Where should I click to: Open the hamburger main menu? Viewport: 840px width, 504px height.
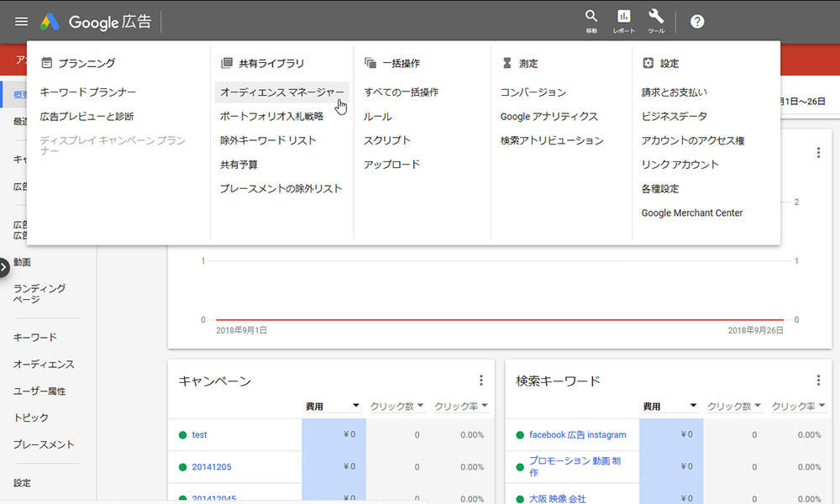coord(22,22)
